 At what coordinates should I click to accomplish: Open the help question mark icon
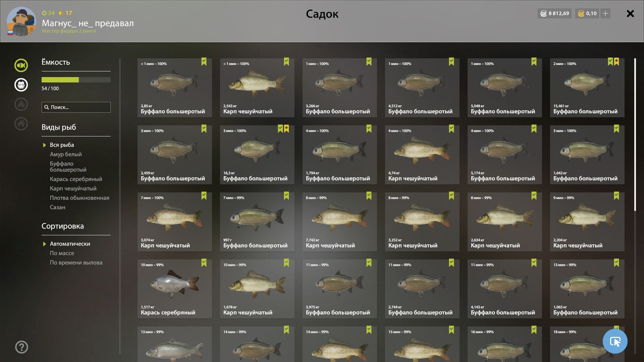21,347
